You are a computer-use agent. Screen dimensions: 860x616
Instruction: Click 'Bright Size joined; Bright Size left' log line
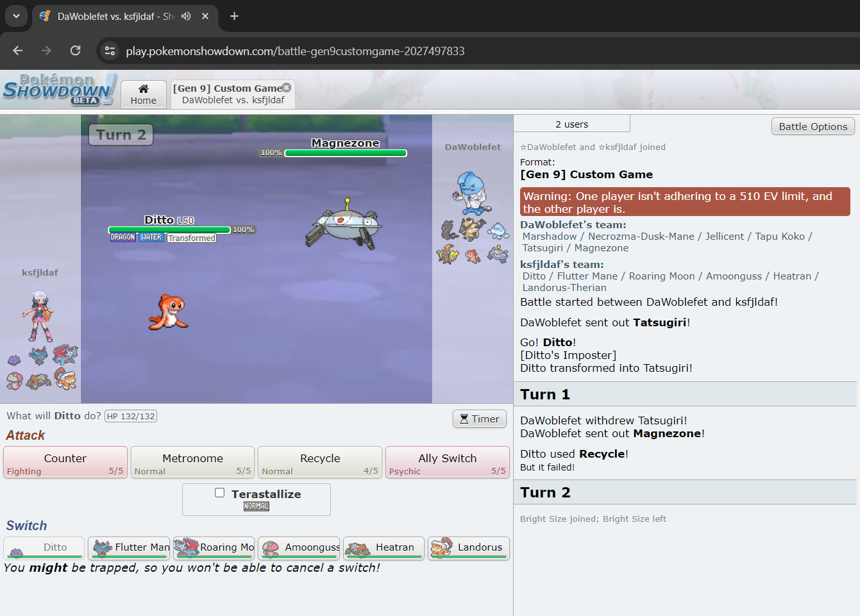point(593,519)
